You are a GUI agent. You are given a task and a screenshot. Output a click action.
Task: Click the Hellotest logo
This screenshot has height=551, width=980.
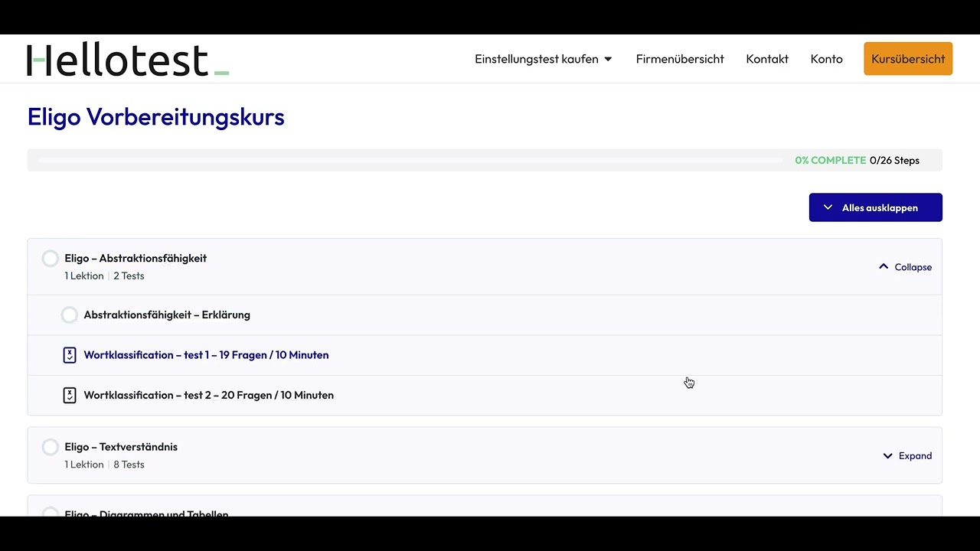128,60
